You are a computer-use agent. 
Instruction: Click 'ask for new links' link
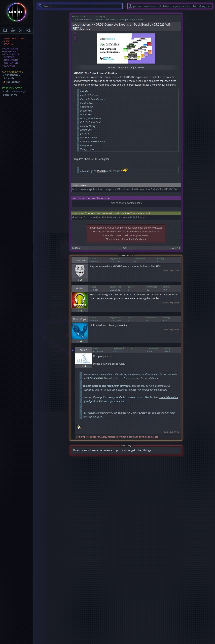[94, 378]
